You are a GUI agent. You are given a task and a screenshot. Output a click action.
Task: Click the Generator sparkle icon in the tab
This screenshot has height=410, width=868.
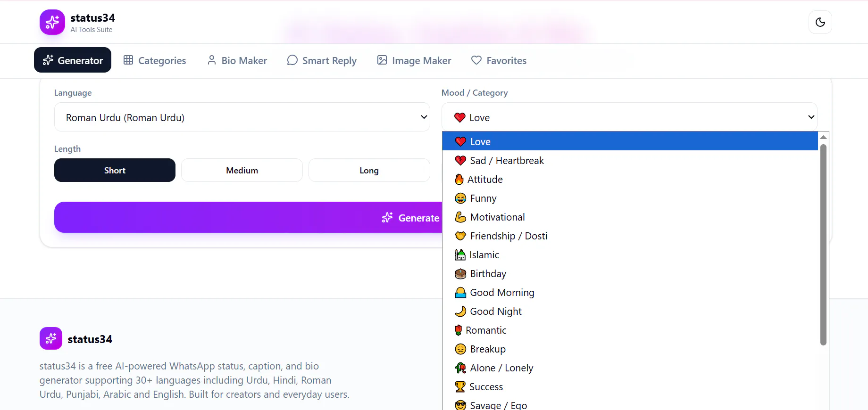point(48,60)
